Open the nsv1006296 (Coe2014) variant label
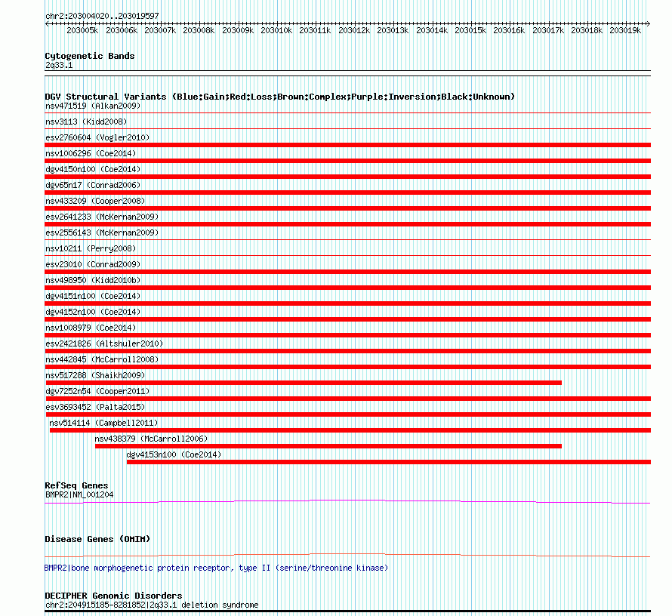Image resolution: width=672 pixels, height=616 pixels. (x=91, y=153)
